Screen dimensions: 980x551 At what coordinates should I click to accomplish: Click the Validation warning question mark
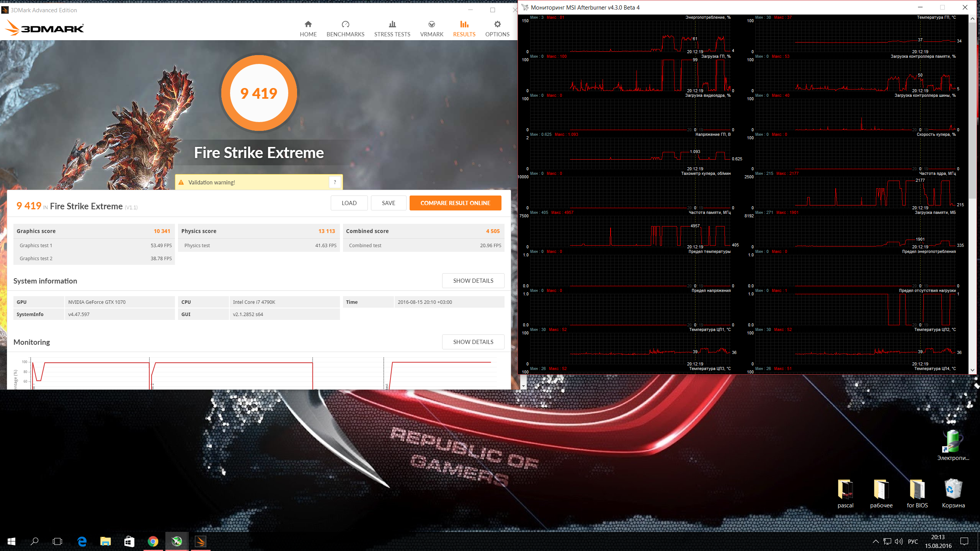click(335, 182)
